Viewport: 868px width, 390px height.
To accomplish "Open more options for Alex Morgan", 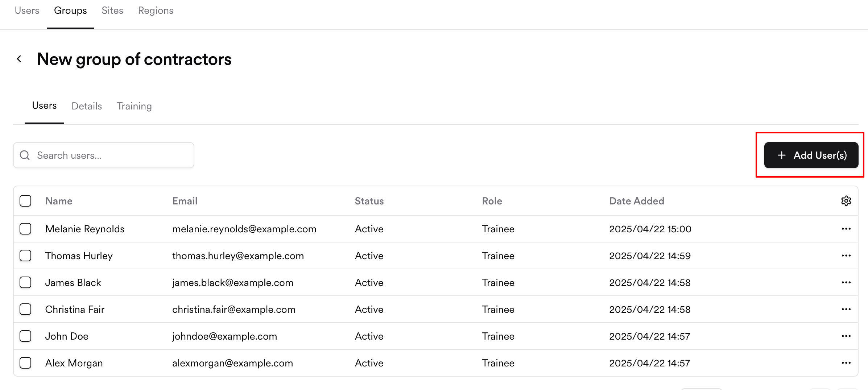I will [x=846, y=363].
